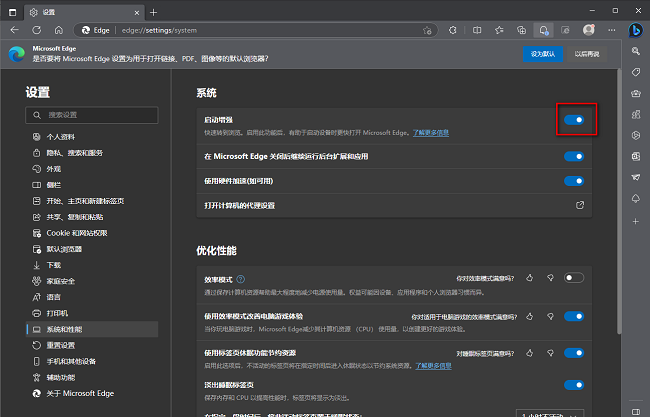Open the 语言 settings section

92,297
